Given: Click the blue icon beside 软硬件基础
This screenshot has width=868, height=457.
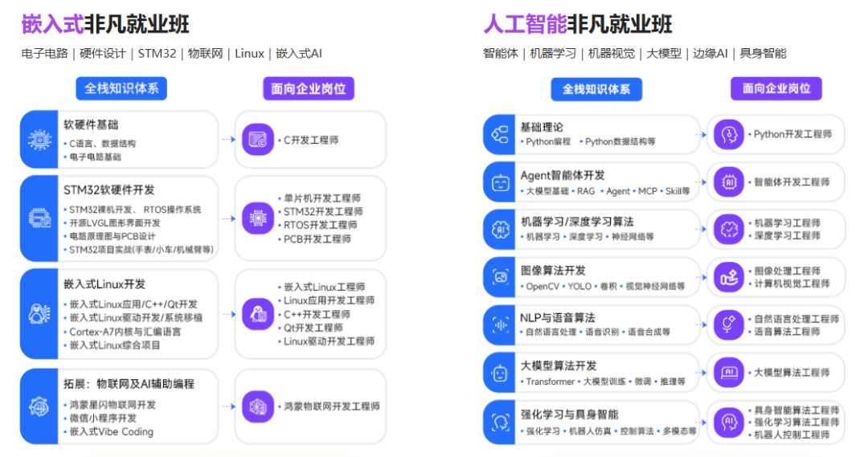Looking at the screenshot, I should pyautogui.click(x=39, y=140).
